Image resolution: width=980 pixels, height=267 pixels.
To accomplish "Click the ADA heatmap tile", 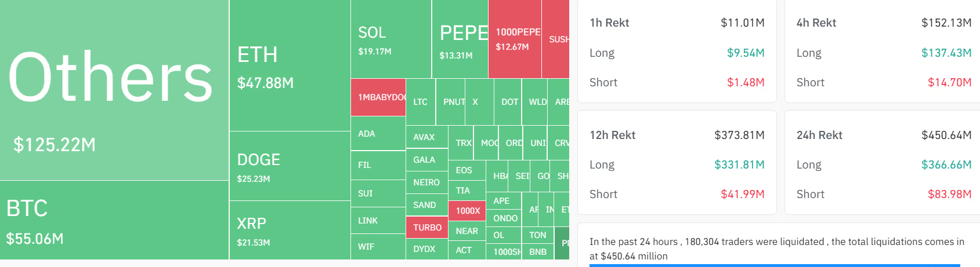I will [378, 133].
